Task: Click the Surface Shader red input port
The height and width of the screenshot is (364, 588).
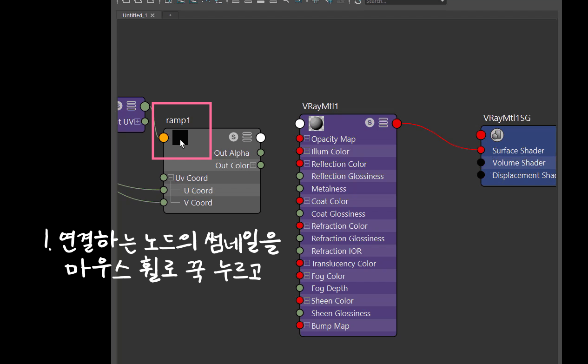Action: (481, 150)
